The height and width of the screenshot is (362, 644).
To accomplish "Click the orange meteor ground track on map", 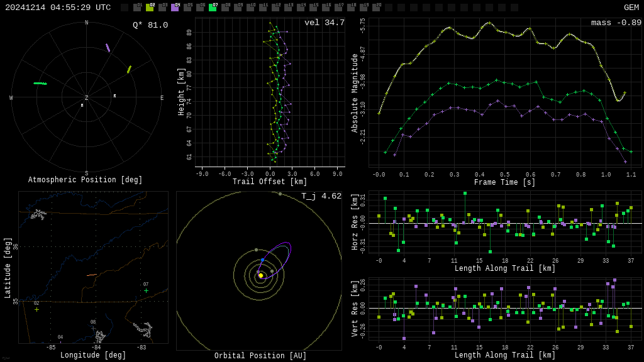I will [92, 275].
